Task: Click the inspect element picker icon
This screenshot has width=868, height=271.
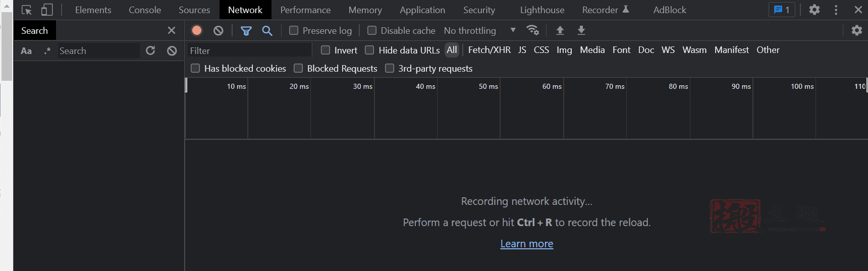Action: coord(27,10)
